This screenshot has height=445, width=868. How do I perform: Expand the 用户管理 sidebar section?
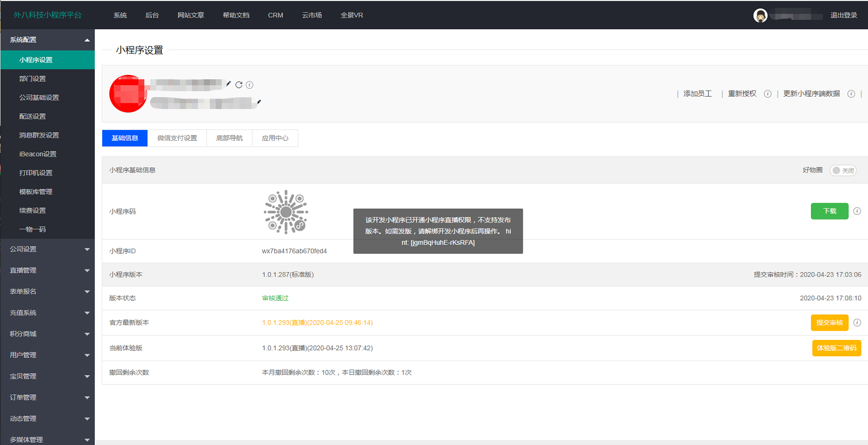(47, 355)
